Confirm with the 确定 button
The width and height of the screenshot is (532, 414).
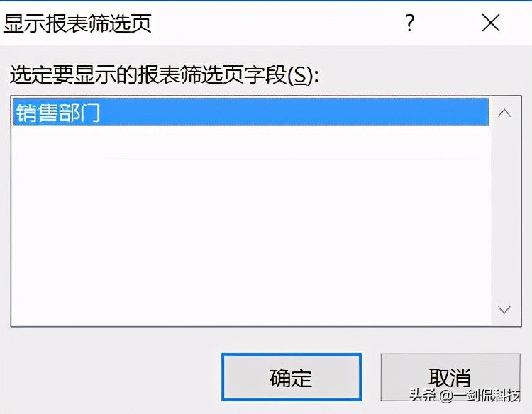[x=292, y=377]
